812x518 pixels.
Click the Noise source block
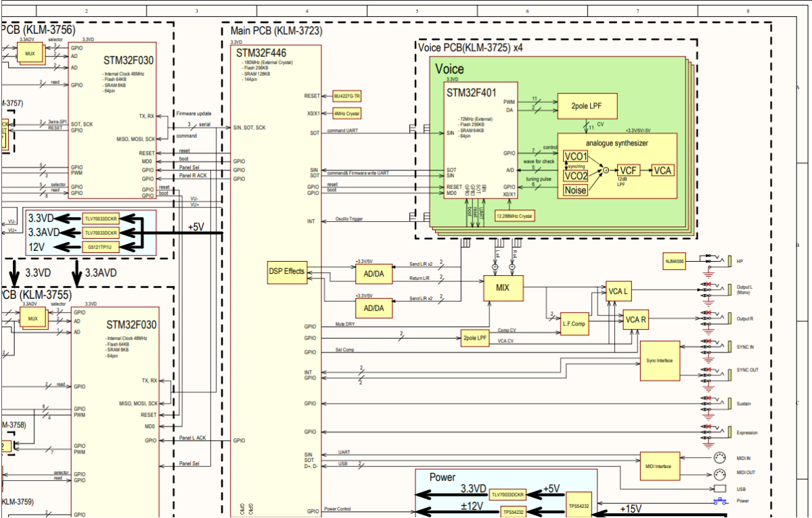coord(575,191)
